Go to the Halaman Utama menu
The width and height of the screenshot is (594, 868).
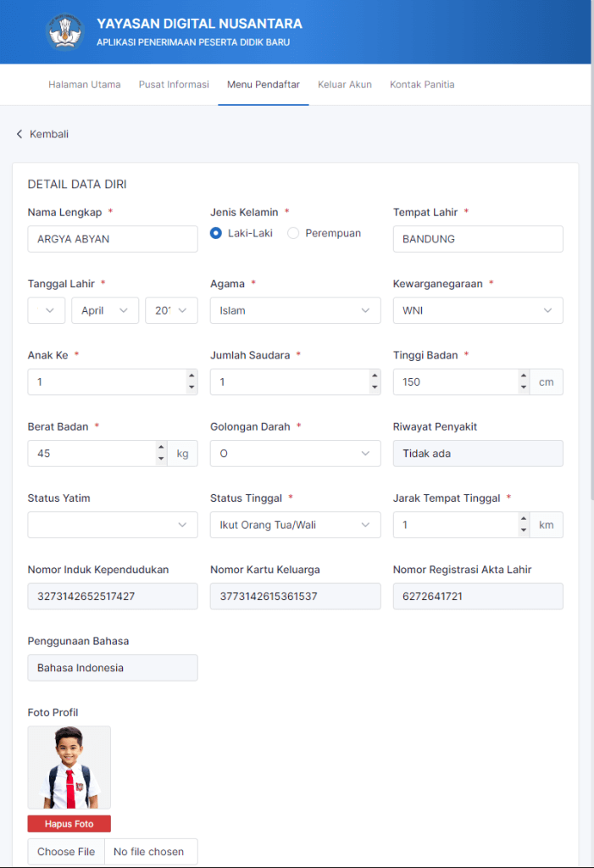click(x=85, y=85)
